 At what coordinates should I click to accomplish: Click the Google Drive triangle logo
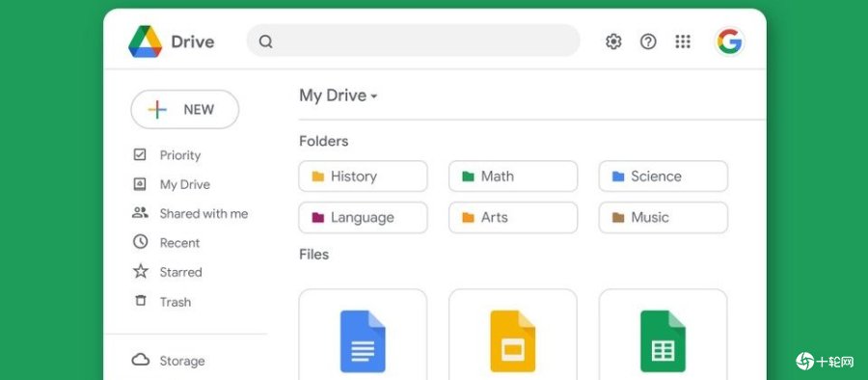(x=145, y=41)
